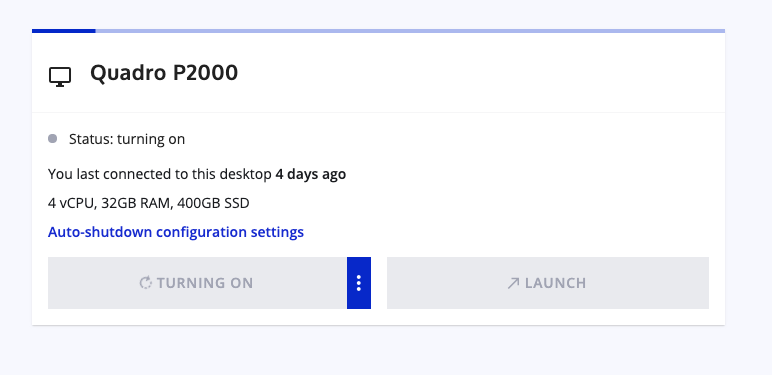Click the bold "4 days ago" text

click(311, 174)
